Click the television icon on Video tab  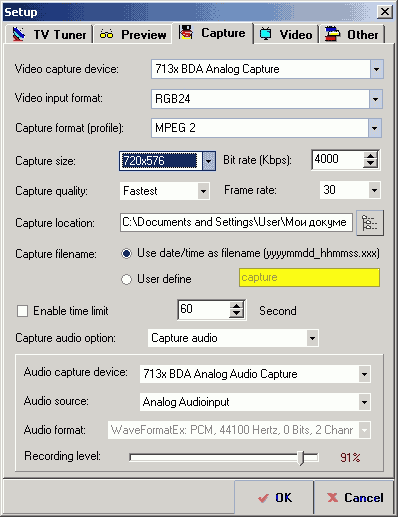click(x=265, y=34)
